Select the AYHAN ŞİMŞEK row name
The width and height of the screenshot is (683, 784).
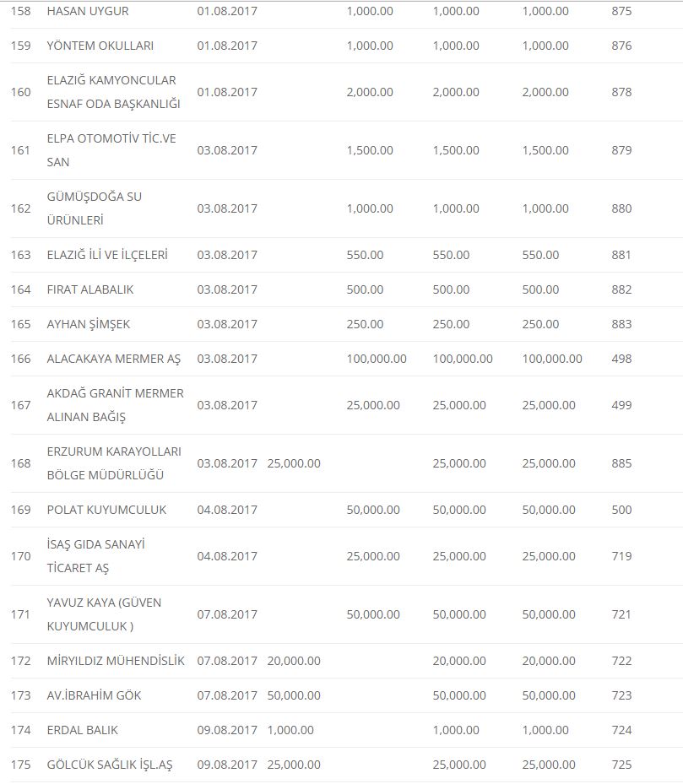89,324
